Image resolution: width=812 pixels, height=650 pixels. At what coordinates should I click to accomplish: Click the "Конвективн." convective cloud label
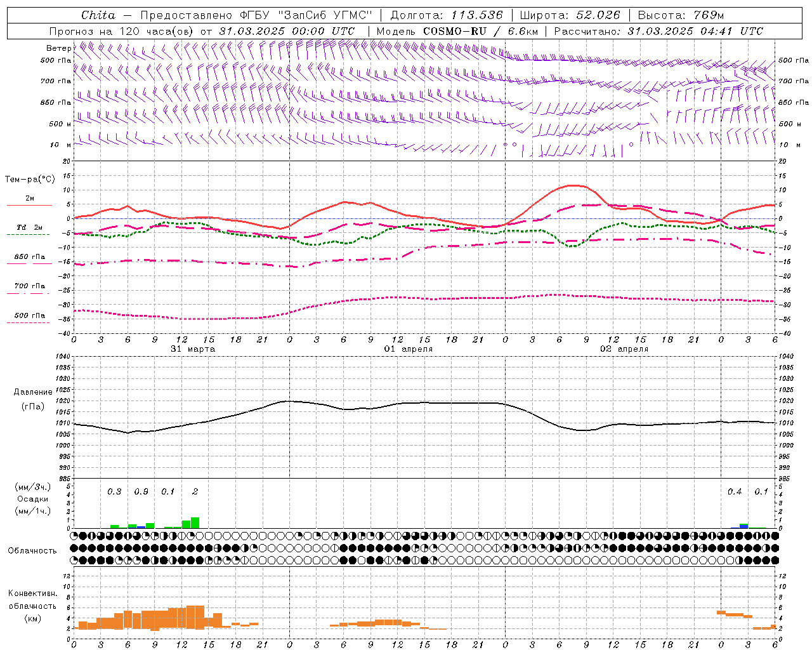point(32,594)
